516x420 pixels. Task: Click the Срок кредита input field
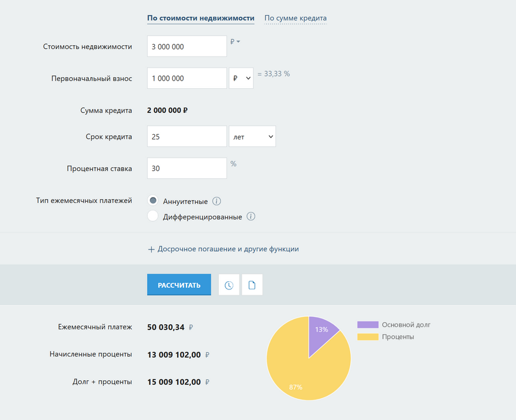(x=187, y=136)
